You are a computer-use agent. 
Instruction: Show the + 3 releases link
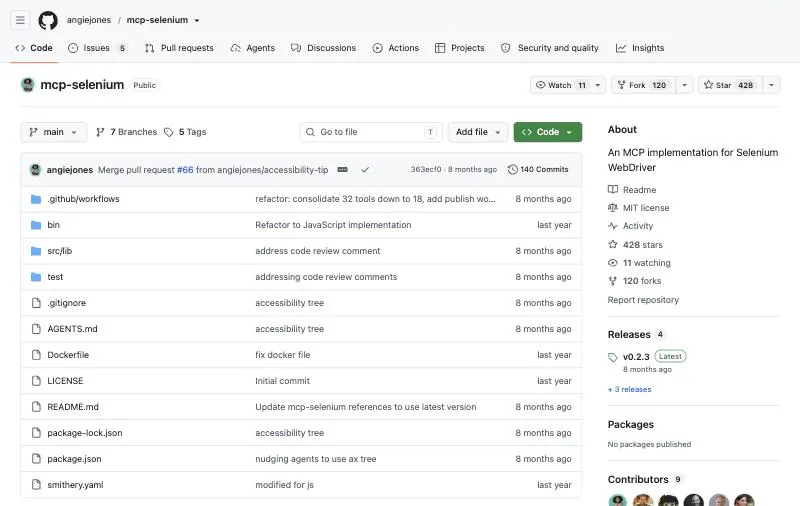coord(630,389)
